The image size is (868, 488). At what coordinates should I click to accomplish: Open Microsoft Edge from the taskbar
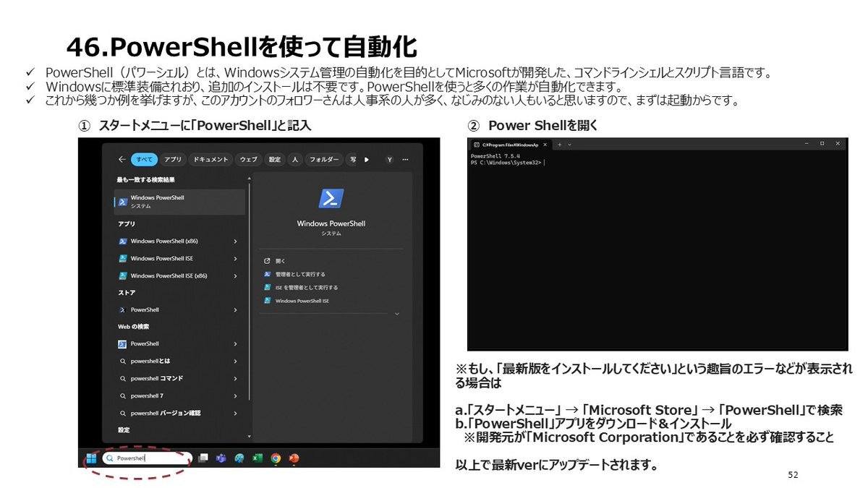[239, 458]
